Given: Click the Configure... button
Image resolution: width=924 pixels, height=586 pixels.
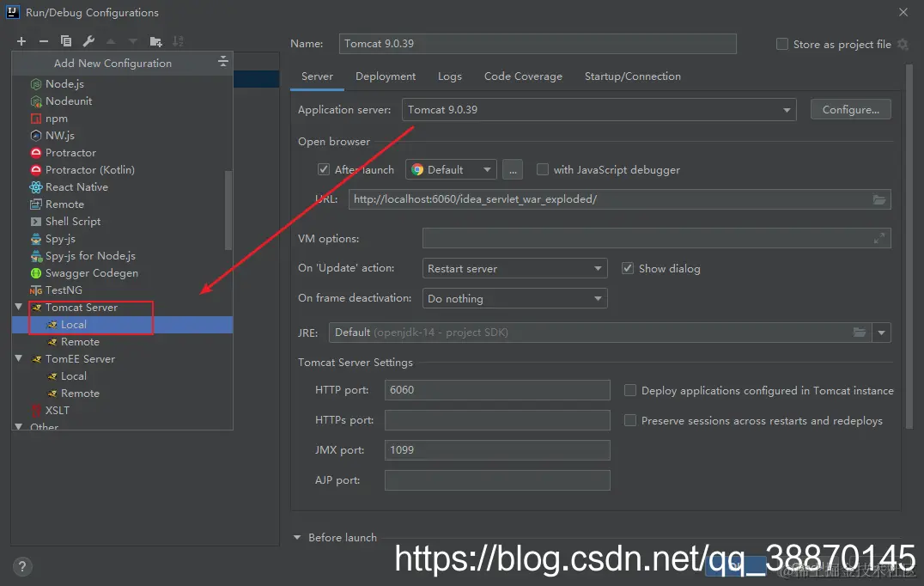Looking at the screenshot, I should (851, 110).
